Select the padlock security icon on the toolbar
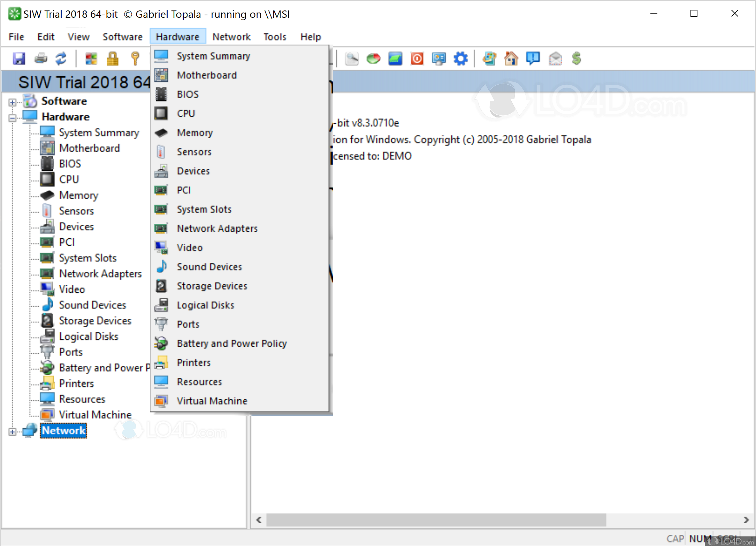 tap(113, 59)
